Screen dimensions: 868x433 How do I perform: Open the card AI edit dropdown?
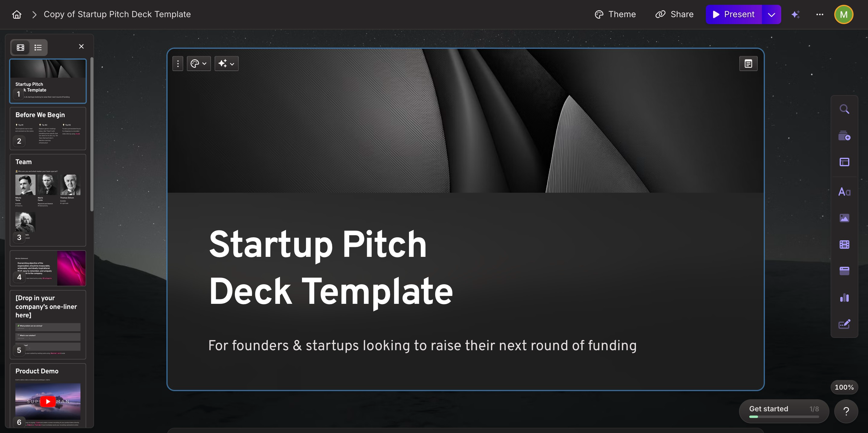[x=226, y=64]
